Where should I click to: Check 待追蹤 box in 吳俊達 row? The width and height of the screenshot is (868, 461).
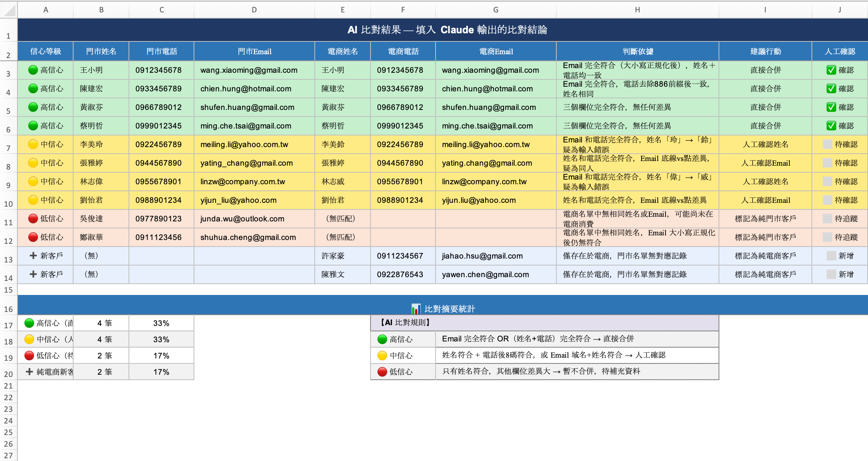click(827, 219)
